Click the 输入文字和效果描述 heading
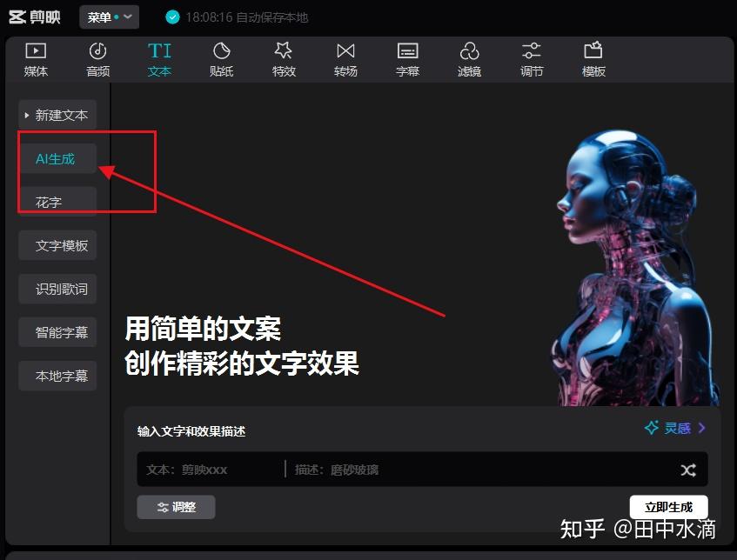 point(191,431)
